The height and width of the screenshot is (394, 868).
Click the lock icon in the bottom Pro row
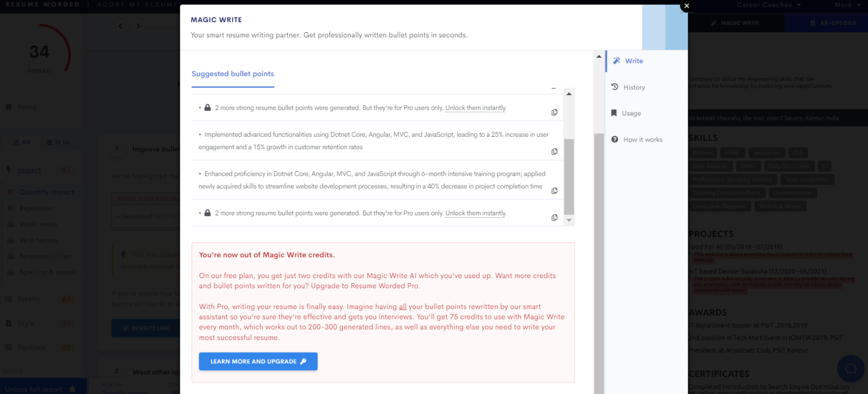207,213
